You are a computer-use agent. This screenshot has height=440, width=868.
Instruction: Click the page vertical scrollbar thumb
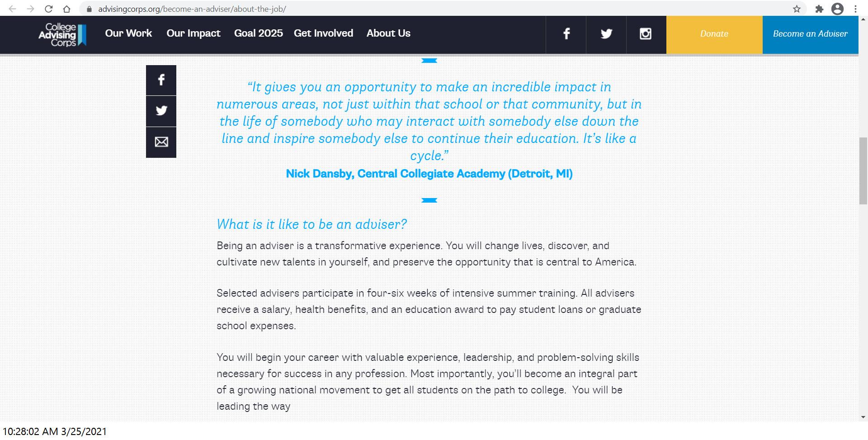(863, 171)
